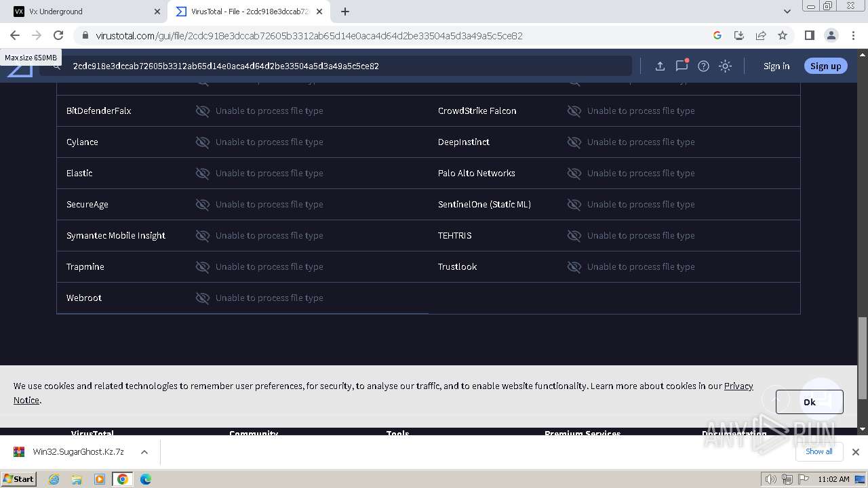Click the Sign in link
868x488 pixels.
(x=776, y=66)
